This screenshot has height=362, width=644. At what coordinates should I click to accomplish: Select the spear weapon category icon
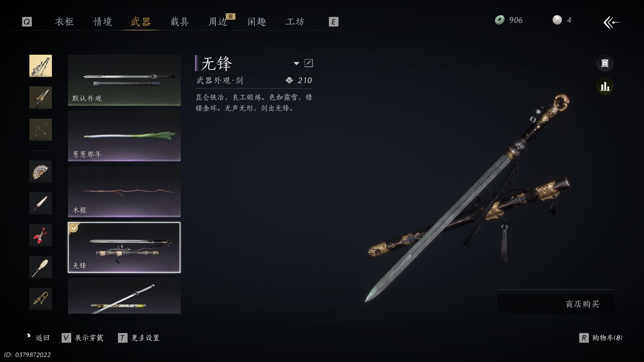tap(41, 98)
